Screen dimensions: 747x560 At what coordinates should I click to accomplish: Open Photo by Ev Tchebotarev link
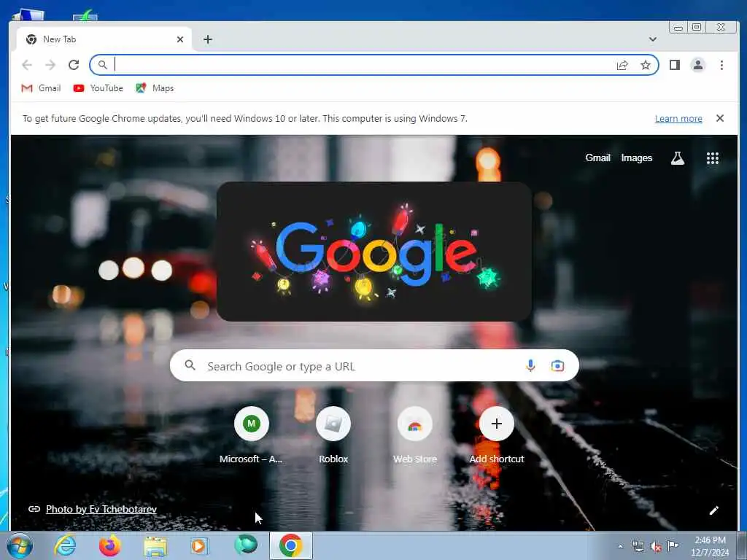101,509
